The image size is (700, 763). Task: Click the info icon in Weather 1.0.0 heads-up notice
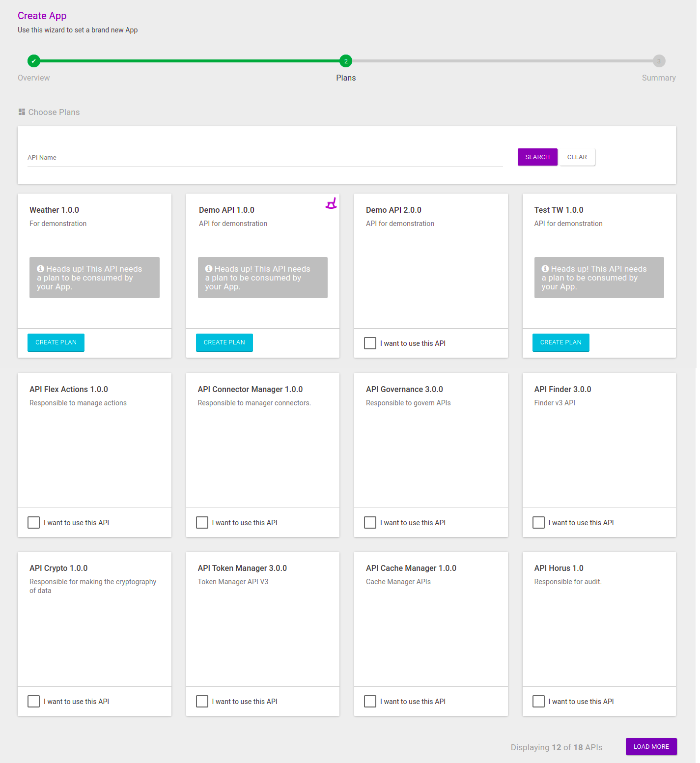(41, 268)
